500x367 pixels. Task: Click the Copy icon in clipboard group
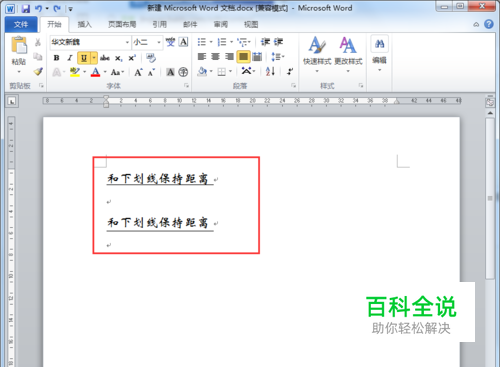pos(38,57)
